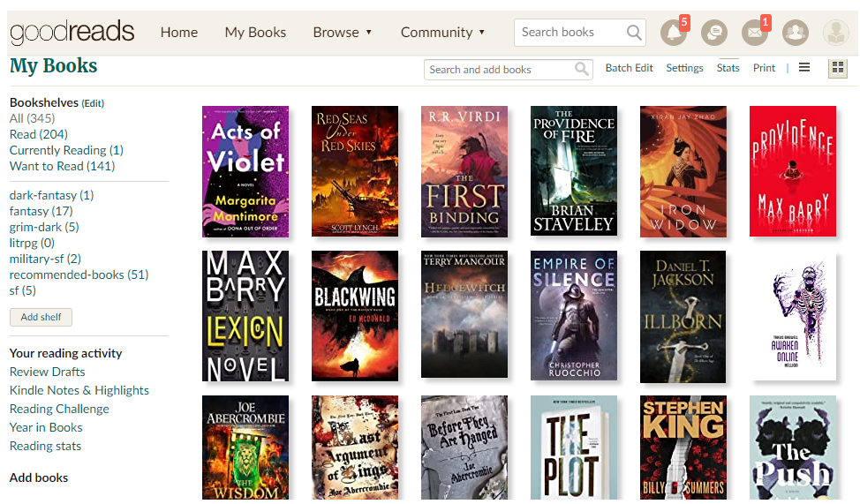Open the profile avatar menu
The width and height of the screenshot is (860, 504).
[x=836, y=33]
